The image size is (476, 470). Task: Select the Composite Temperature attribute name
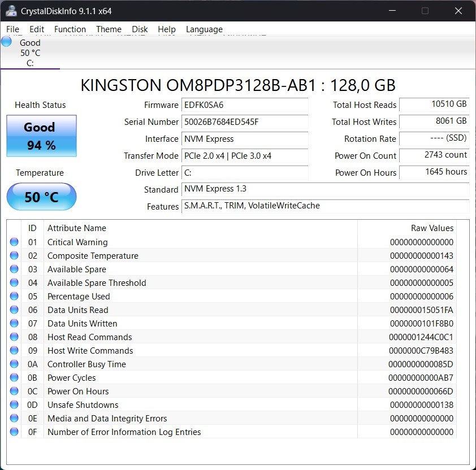point(93,256)
